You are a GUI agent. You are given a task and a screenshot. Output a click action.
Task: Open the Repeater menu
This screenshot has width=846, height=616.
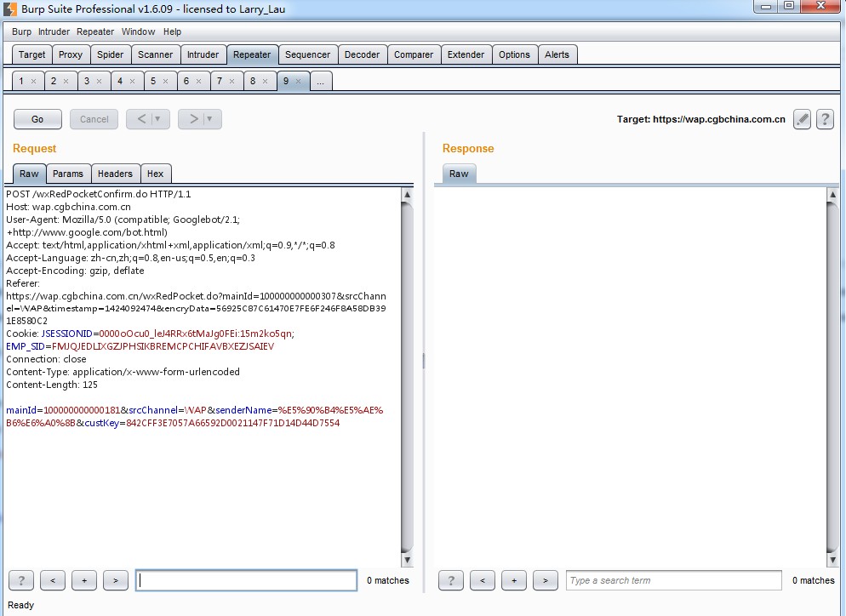(x=95, y=31)
